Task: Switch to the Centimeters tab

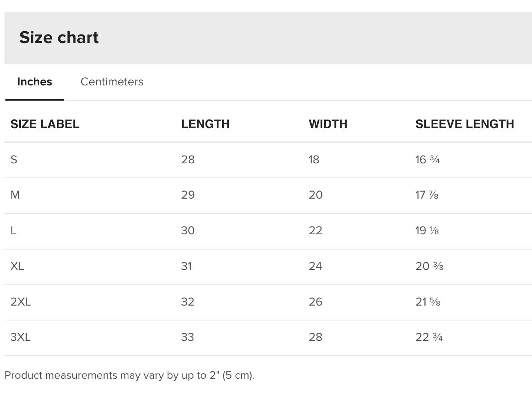Action: (x=112, y=82)
